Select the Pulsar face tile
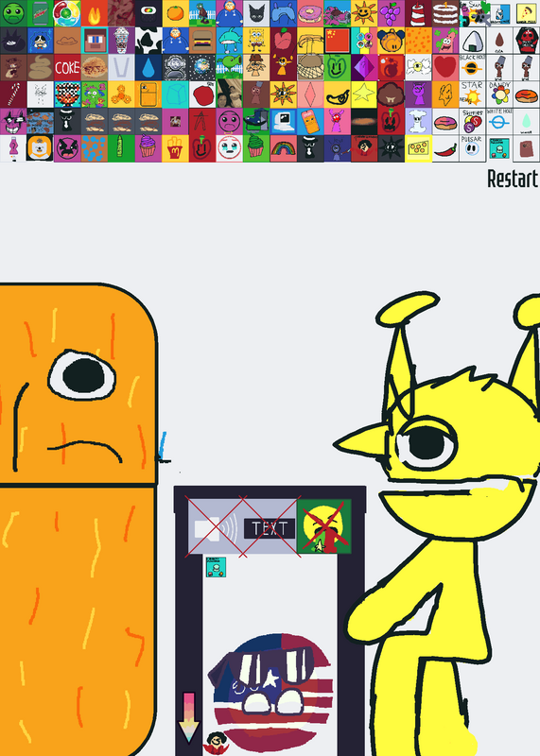 pyautogui.click(x=473, y=148)
